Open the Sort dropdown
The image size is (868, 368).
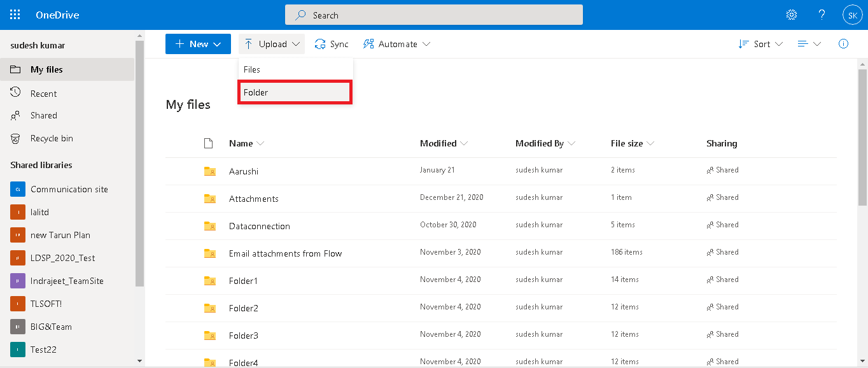(760, 44)
